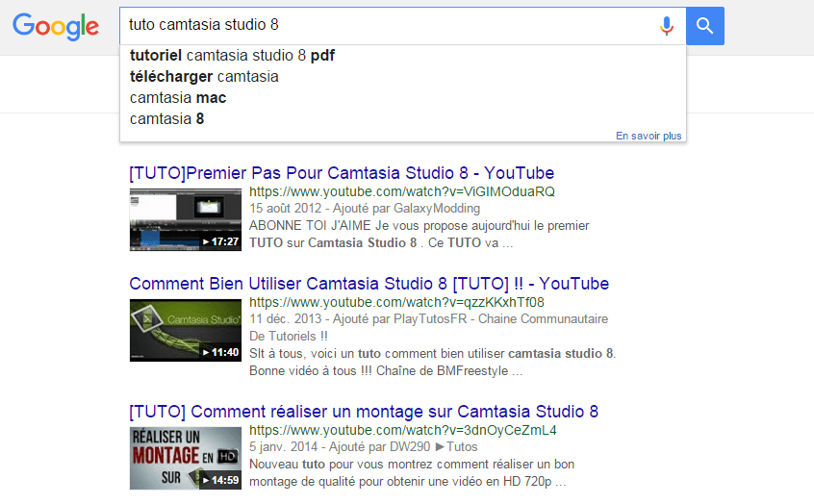Click URL youtube.com/watch?v=ViGIMOduaRQ

point(402,192)
